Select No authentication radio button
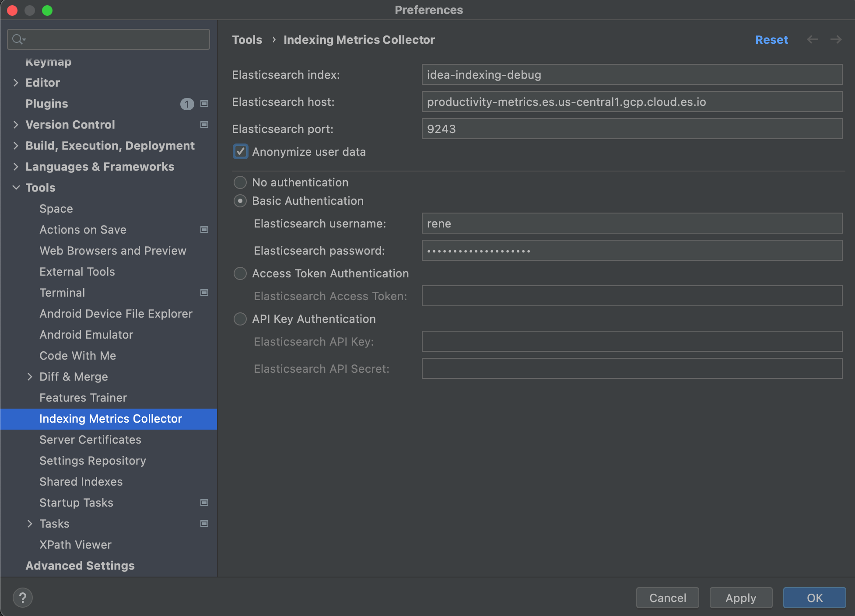The height and width of the screenshot is (616, 855). pyautogui.click(x=240, y=182)
